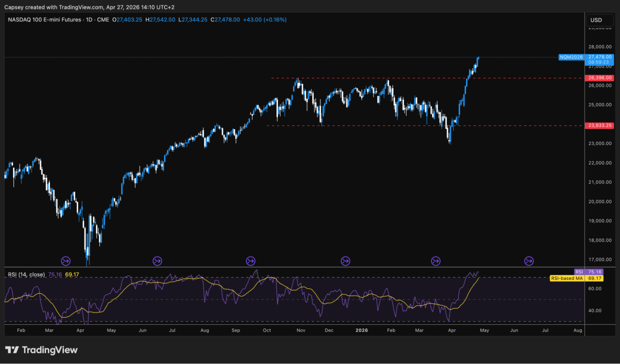This screenshot has height=364, width=620.
Task: Click the NASDAQ 100 E-mini Futures symbol title
Action: (44, 20)
